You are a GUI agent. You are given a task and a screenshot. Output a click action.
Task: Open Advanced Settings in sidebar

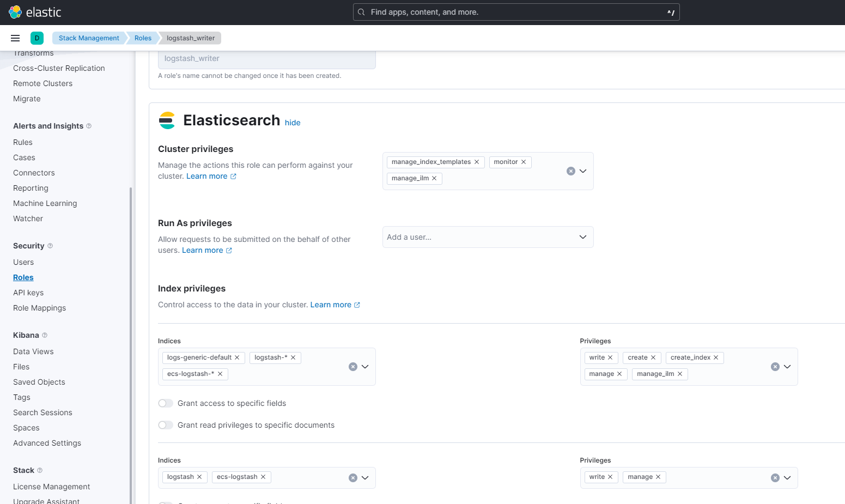click(47, 443)
